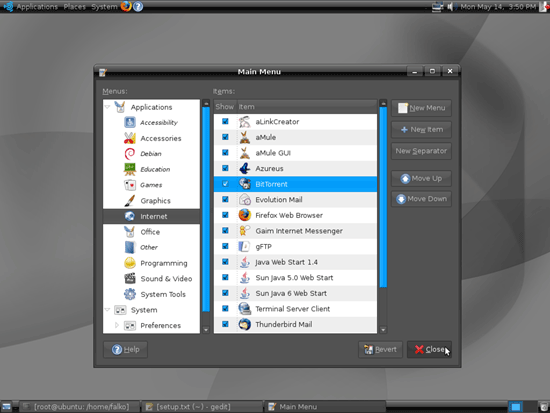Click the Evolution Mail icon
The image size is (550, 413).
point(244,200)
